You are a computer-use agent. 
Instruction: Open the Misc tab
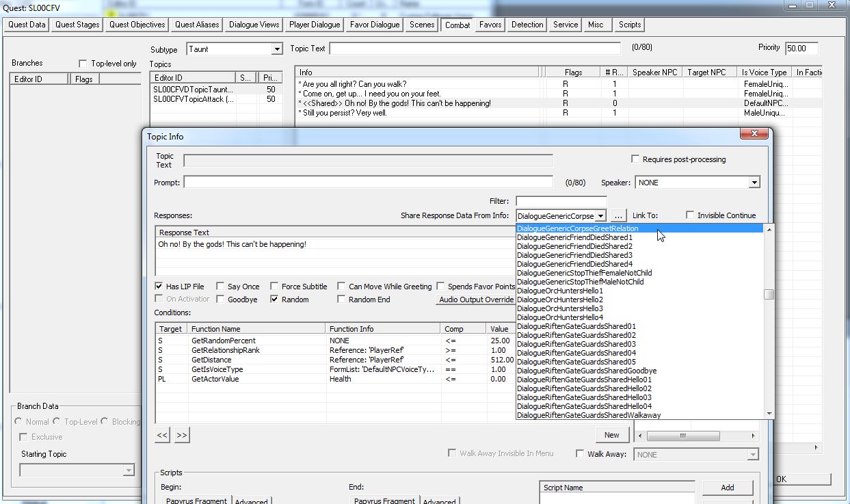tap(596, 25)
